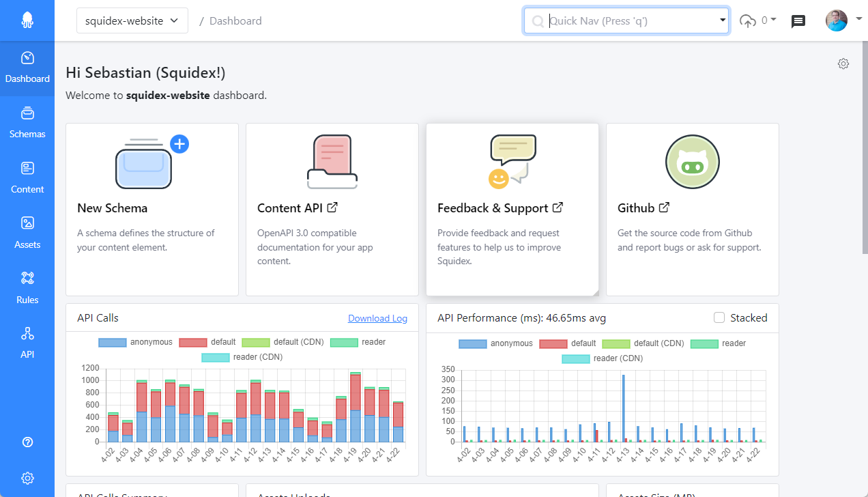This screenshot has height=497, width=868.
Task: Click the 'OpenAPI 3.0 compatible documentation' description
Action: (315, 247)
